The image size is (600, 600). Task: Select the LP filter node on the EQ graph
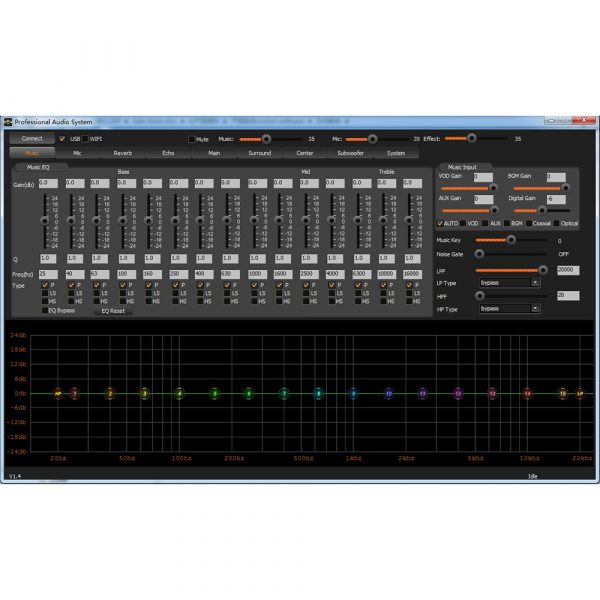(x=580, y=394)
